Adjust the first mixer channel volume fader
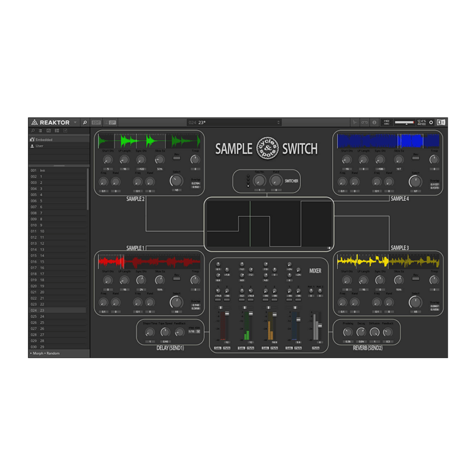 (227, 314)
